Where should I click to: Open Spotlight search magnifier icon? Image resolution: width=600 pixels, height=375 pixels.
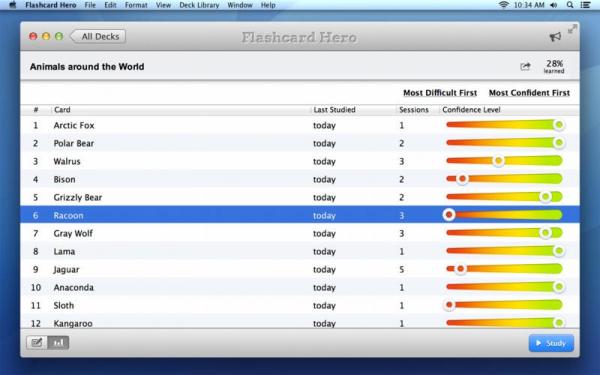coord(570,5)
